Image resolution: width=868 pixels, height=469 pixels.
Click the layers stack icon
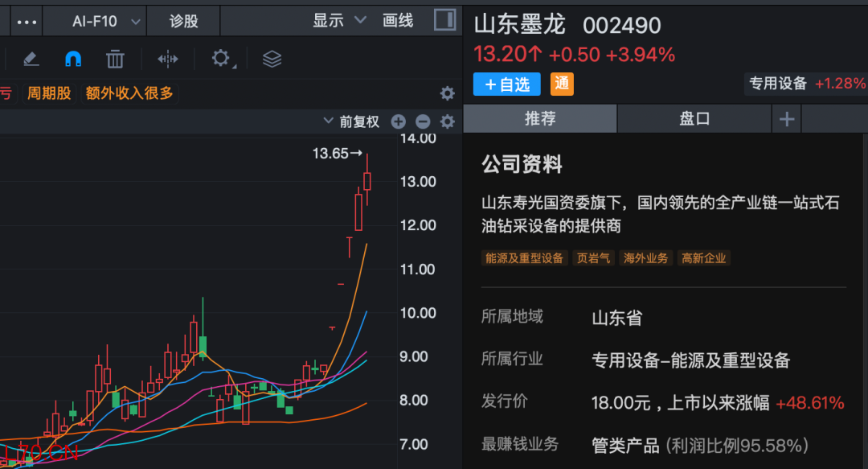[x=271, y=58]
